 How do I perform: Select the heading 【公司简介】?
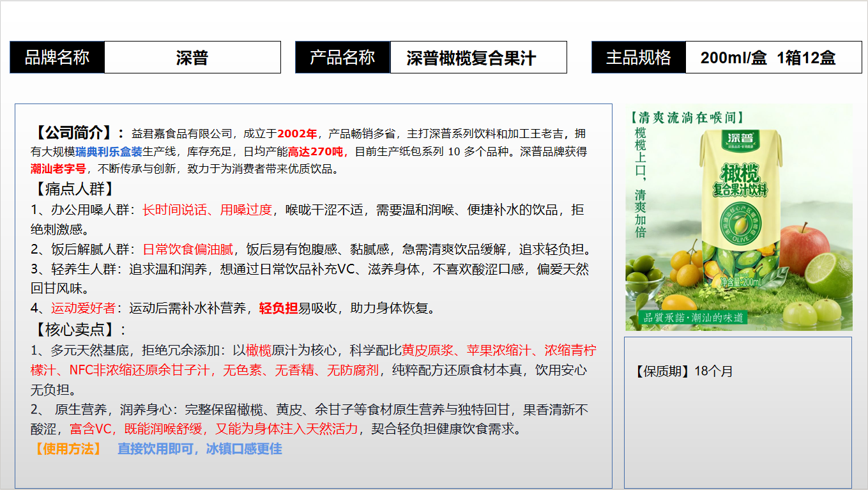pos(73,133)
